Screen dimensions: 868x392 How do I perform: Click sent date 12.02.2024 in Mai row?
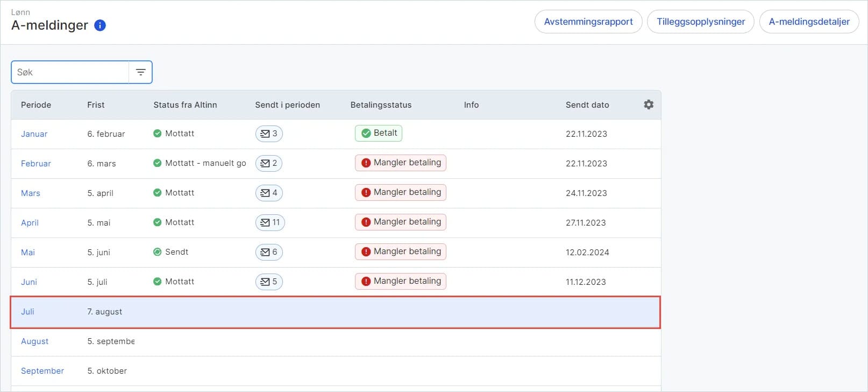click(x=587, y=253)
